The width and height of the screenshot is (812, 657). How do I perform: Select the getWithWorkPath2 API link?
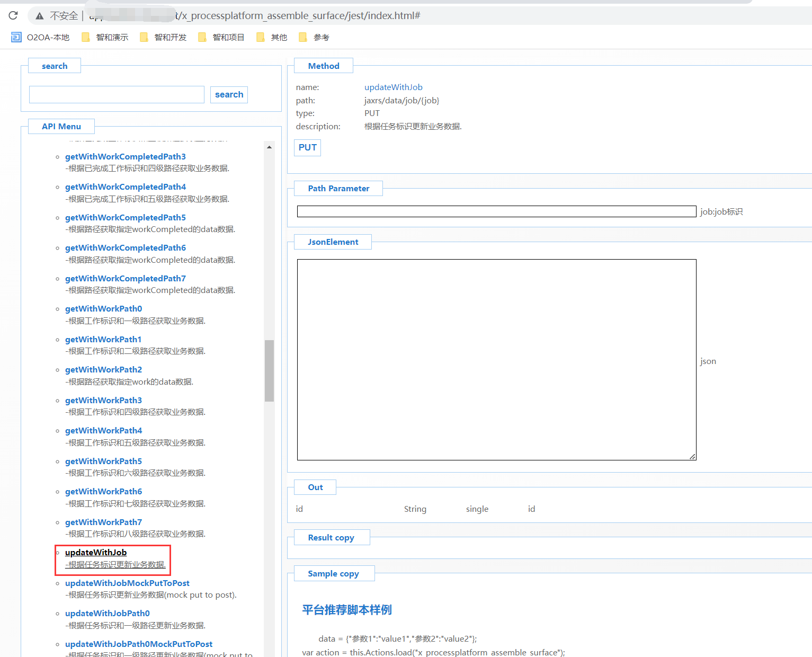pyautogui.click(x=104, y=369)
